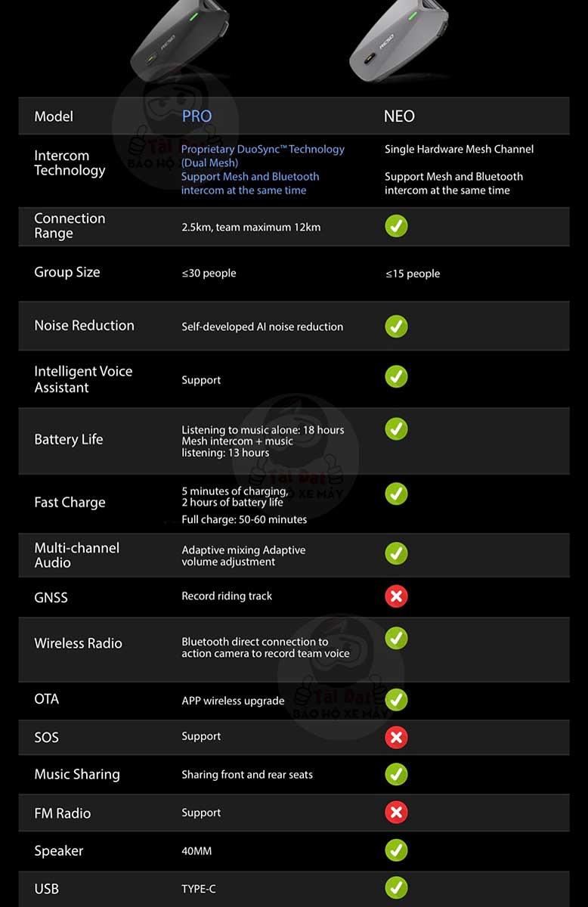Click the Battery Life green check mark
This screenshot has width=588, height=907.
(396, 429)
